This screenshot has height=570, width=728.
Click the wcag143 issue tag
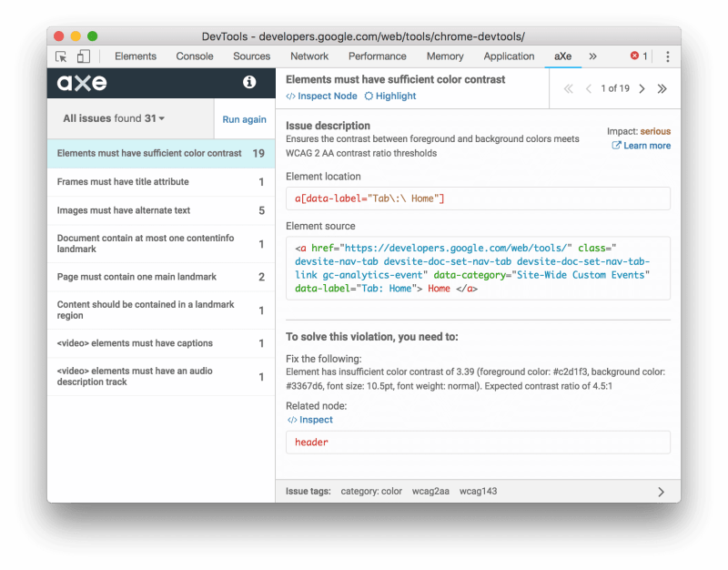click(478, 492)
